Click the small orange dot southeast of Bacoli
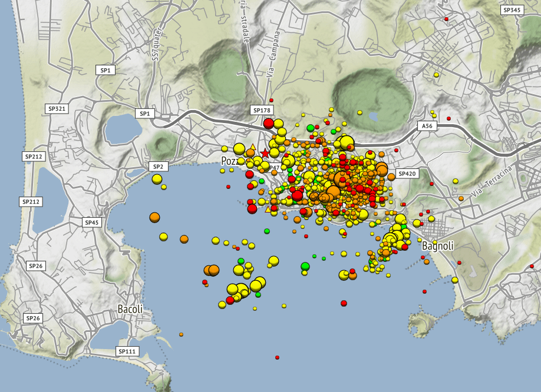Screen dimensions: 541x392 tap(181, 334)
